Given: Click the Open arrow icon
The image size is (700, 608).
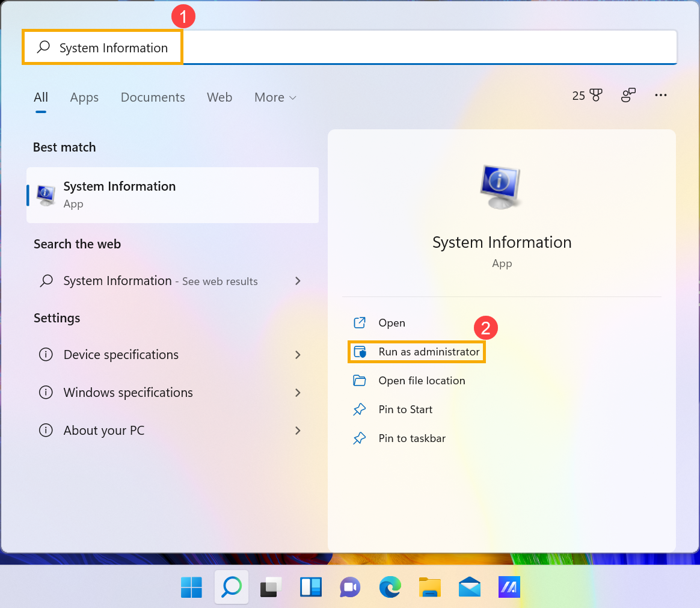Looking at the screenshot, I should coord(360,323).
